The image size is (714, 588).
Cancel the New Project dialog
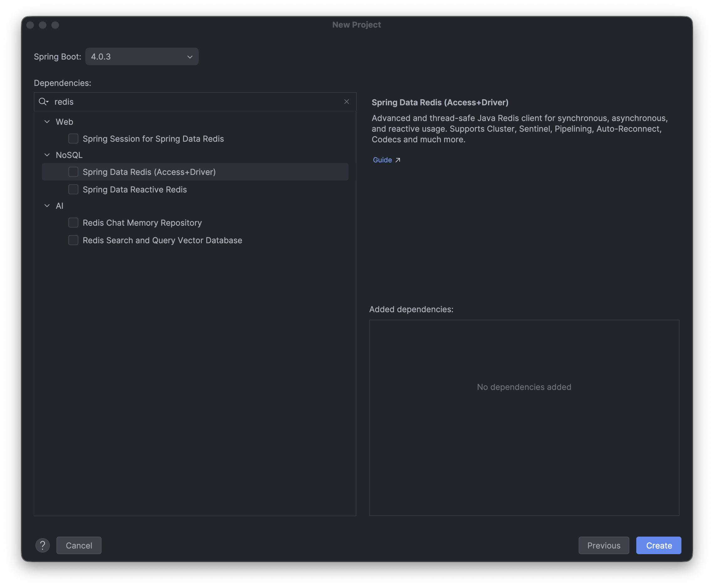79,545
